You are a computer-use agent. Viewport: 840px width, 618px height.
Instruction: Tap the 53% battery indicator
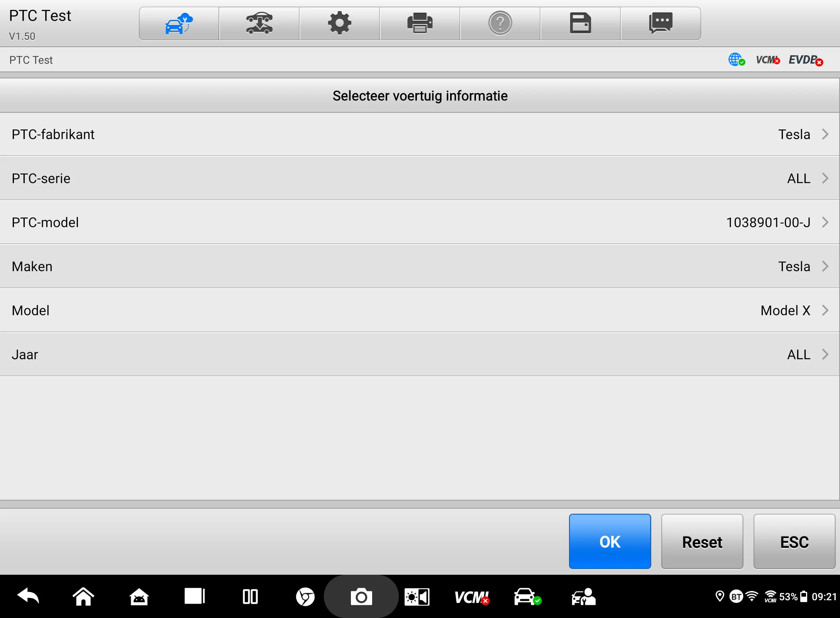tap(793, 597)
